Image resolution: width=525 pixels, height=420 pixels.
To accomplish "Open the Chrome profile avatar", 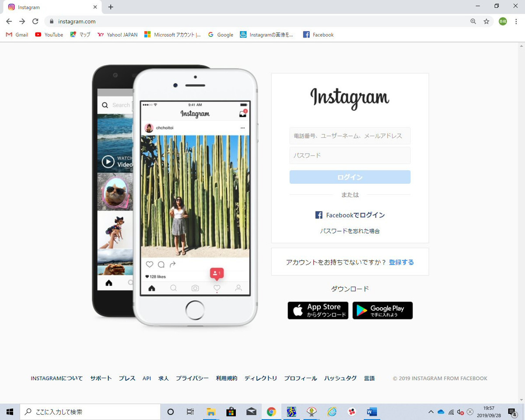I will click(x=503, y=21).
